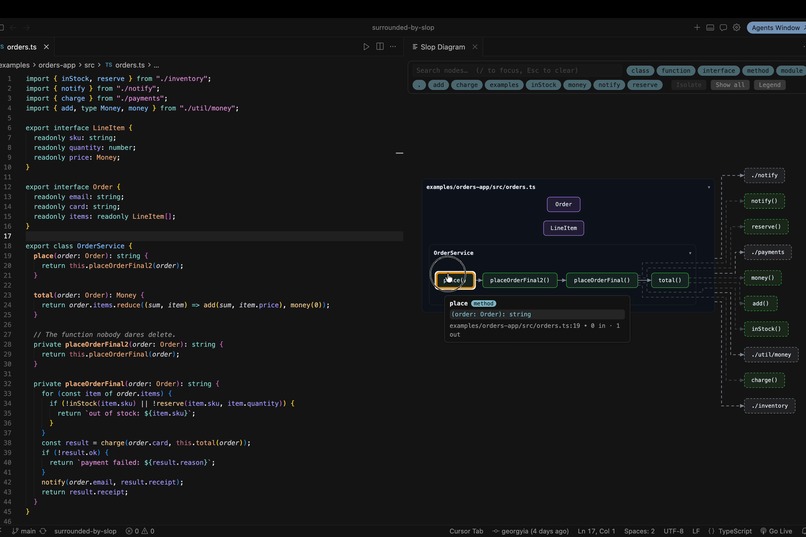
Task: Click the Isolate button
Action: coord(689,85)
